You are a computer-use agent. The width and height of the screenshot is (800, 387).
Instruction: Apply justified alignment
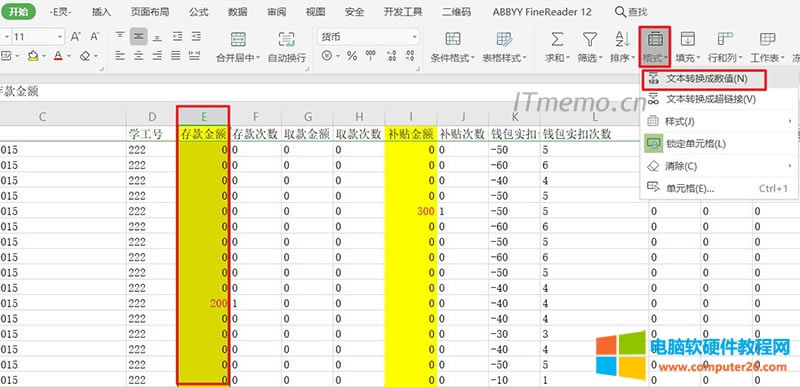click(176, 56)
